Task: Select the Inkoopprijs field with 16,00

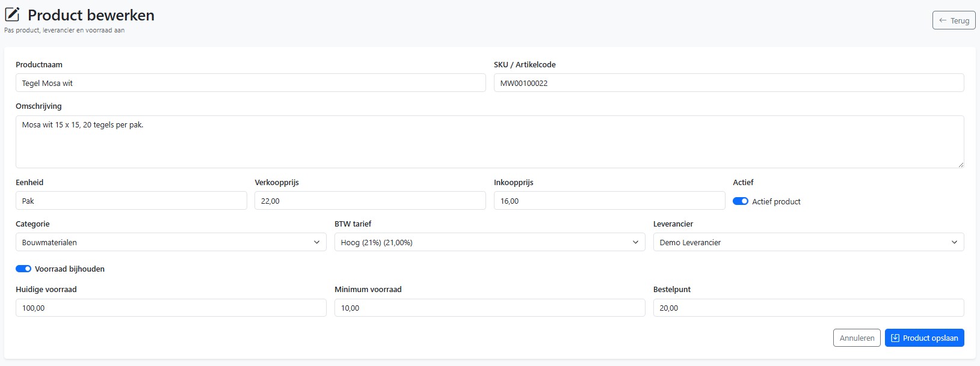Action: [x=609, y=201]
